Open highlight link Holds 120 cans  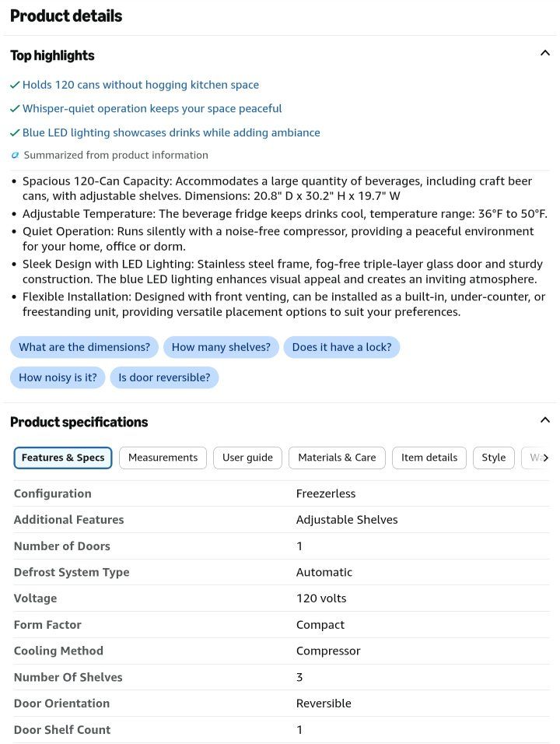pyautogui.click(x=140, y=85)
